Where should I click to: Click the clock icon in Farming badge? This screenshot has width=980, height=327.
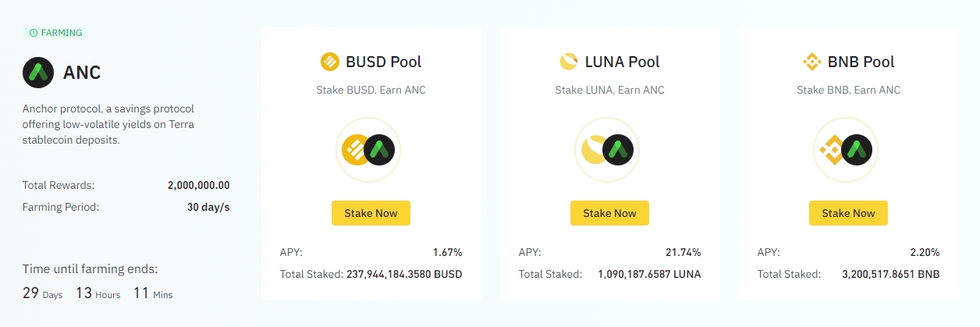pyautogui.click(x=33, y=33)
